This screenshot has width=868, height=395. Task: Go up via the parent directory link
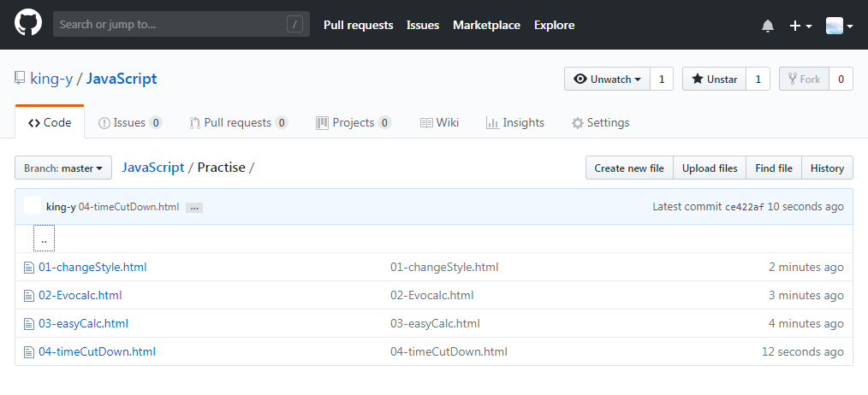point(44,239)
